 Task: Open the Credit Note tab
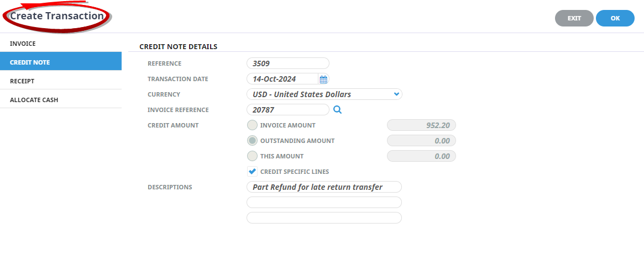[x=61, y=62]
